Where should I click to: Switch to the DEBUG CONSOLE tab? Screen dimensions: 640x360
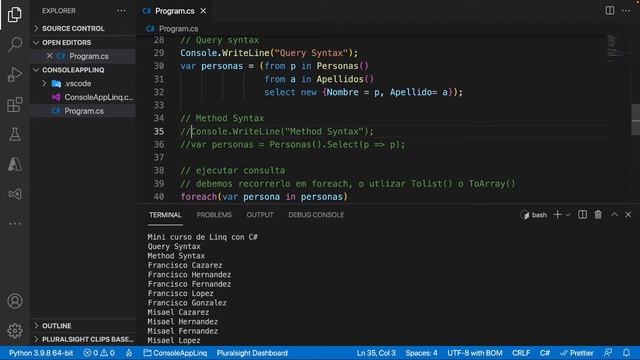pyautogui.click(x=316, y=215)
